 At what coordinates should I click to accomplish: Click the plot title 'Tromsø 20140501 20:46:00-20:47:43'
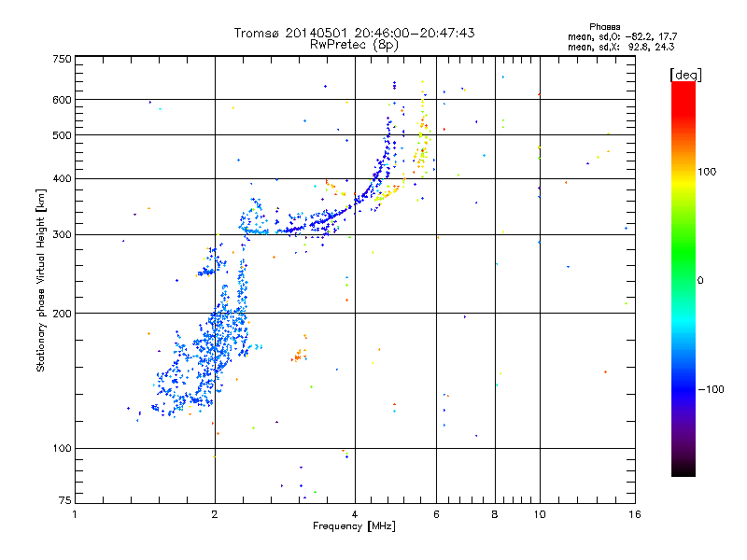pyautogui.click(x=354, y=33)
